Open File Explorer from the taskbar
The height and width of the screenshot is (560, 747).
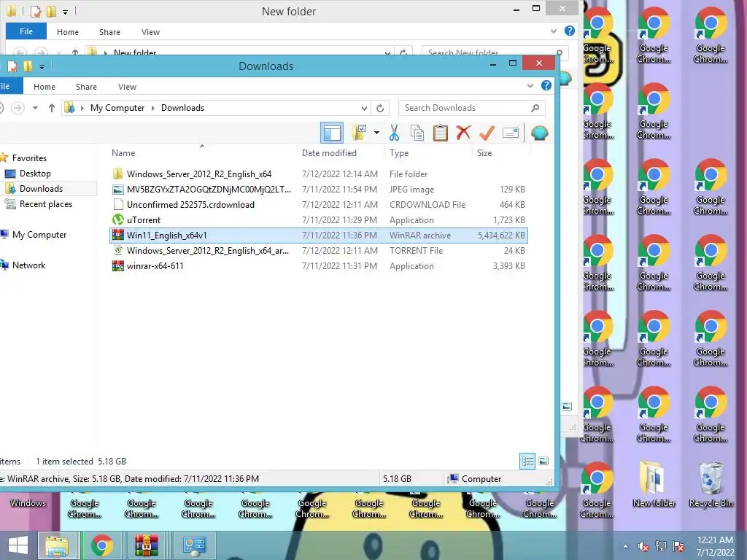coord(57,545)
